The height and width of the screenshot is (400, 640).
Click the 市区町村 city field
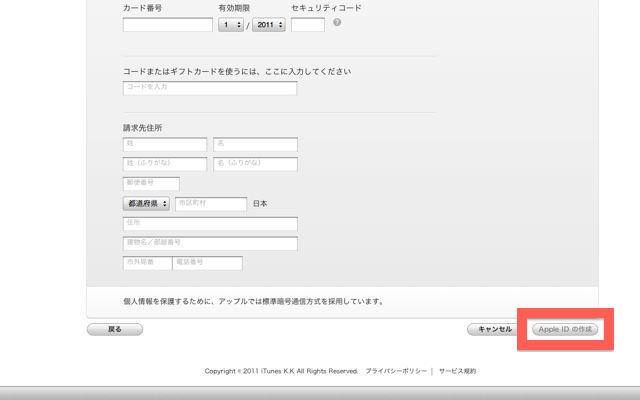pos(211,204)
